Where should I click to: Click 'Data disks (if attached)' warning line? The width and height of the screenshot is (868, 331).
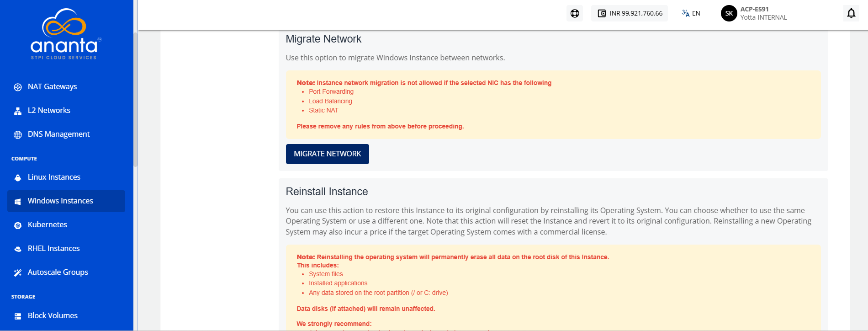click(366, 309)
